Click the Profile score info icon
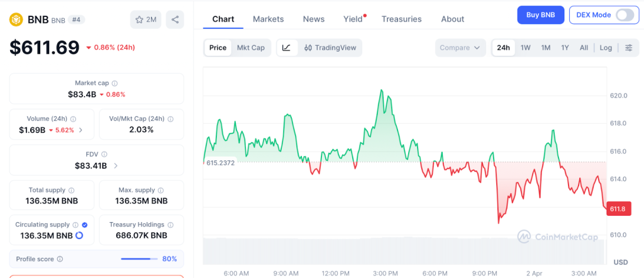 60,259
